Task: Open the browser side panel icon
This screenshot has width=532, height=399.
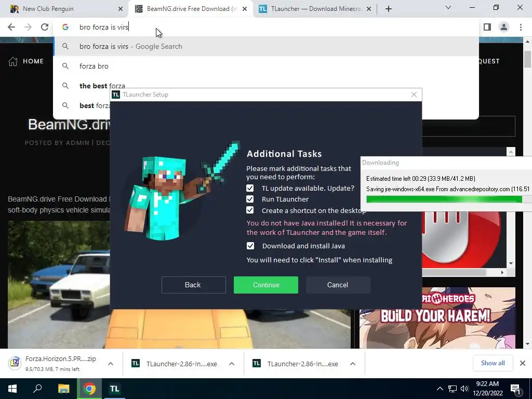Action: pos(487,27)
